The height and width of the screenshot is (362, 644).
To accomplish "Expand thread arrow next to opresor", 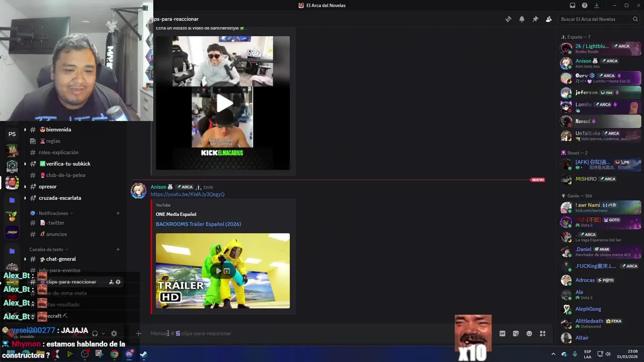I will 25,187.
